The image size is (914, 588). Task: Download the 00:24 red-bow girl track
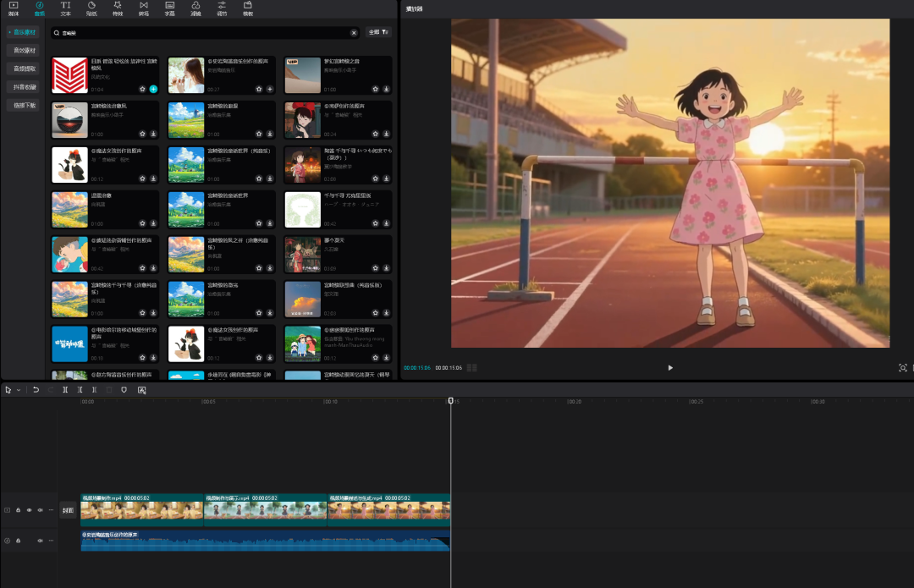386,134
